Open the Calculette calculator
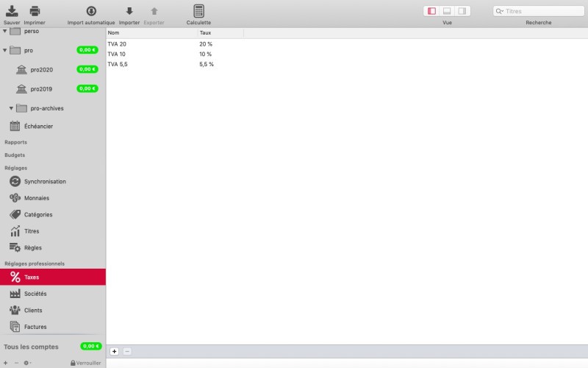Screen dimensions: 588x368 pyautogui.click(x=198, y=11)
